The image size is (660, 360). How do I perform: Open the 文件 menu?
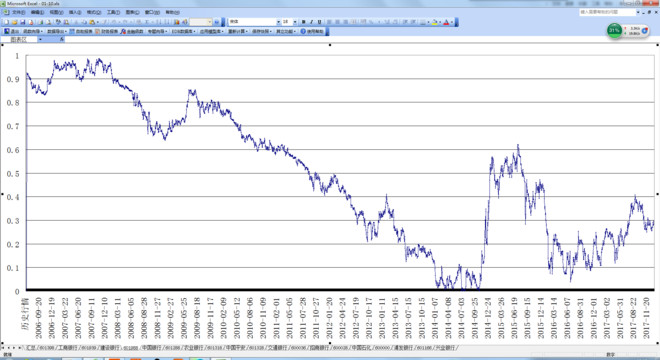[19, 12]
